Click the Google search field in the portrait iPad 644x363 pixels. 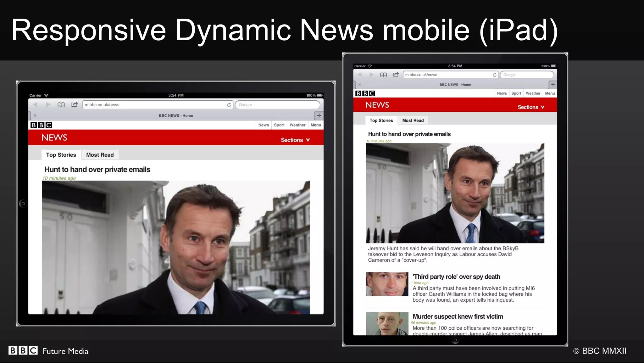527,75
